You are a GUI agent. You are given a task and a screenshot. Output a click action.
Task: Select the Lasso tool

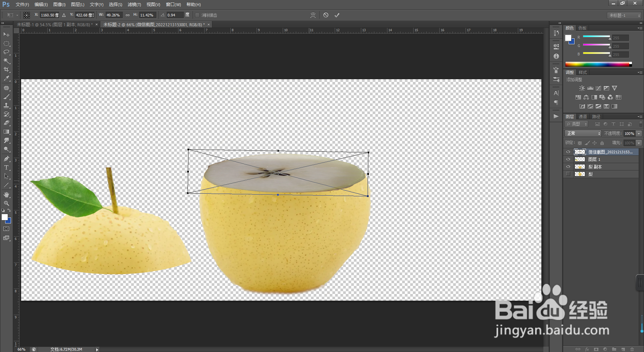pos(6,52)
